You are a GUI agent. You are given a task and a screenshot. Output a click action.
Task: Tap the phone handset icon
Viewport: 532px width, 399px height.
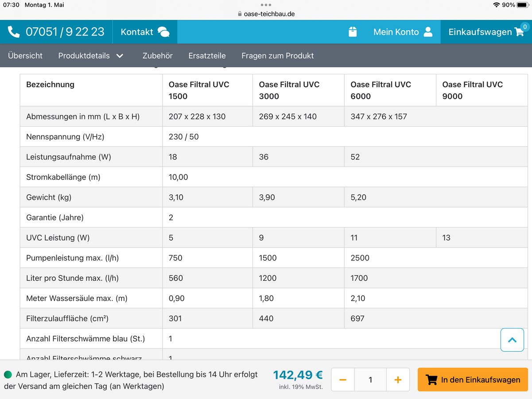click(x=14, y=32)
